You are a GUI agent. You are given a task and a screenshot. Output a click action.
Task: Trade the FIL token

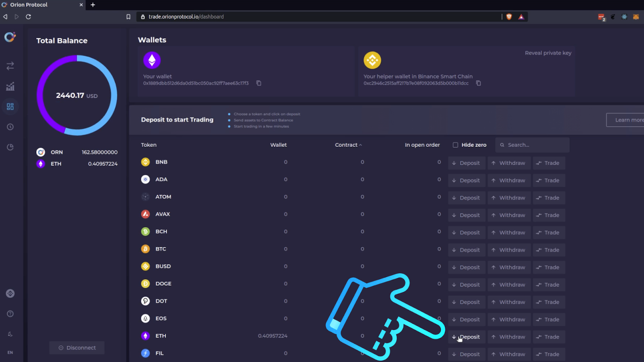pos(549,354)
